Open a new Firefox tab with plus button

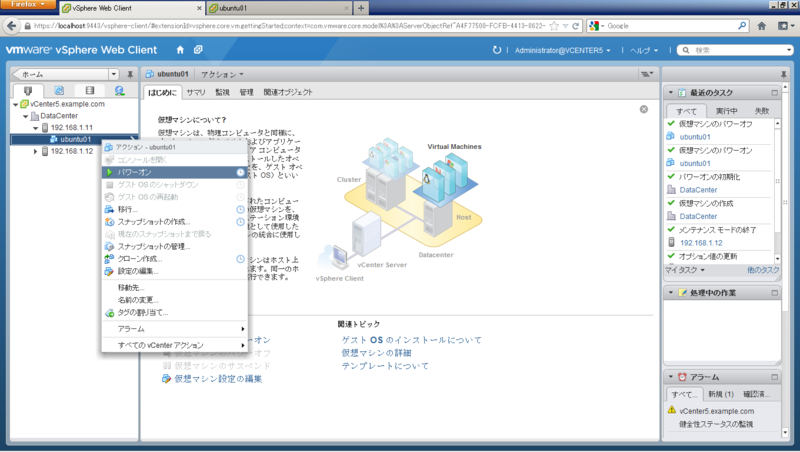click(x=361, y=8)
